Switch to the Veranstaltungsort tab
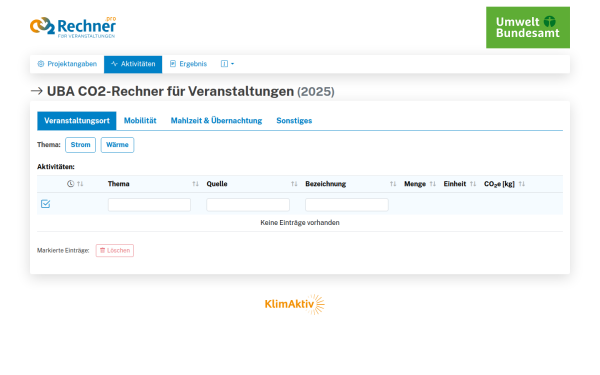Screen dimensions: 600x375 pyautogui.click(x=77, y=121)
